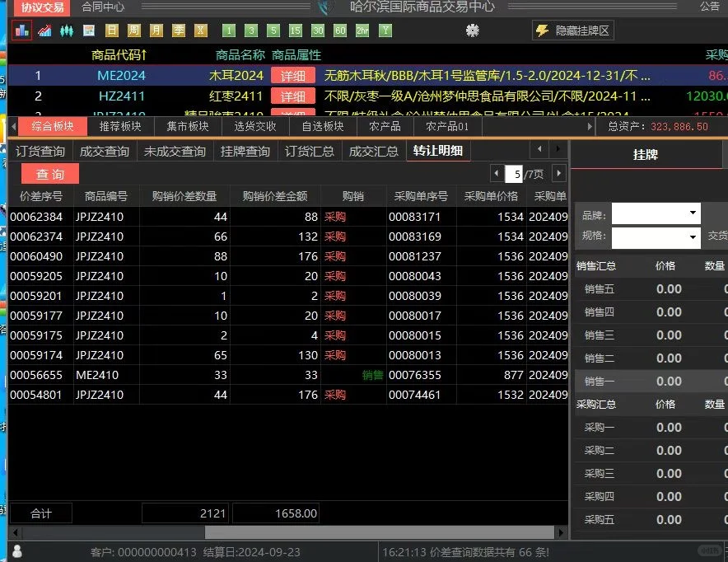The height and width of the screenshot is (562, 728).
Task: Switch to 订货汇总 tab
Action: [x=309, y=152]
